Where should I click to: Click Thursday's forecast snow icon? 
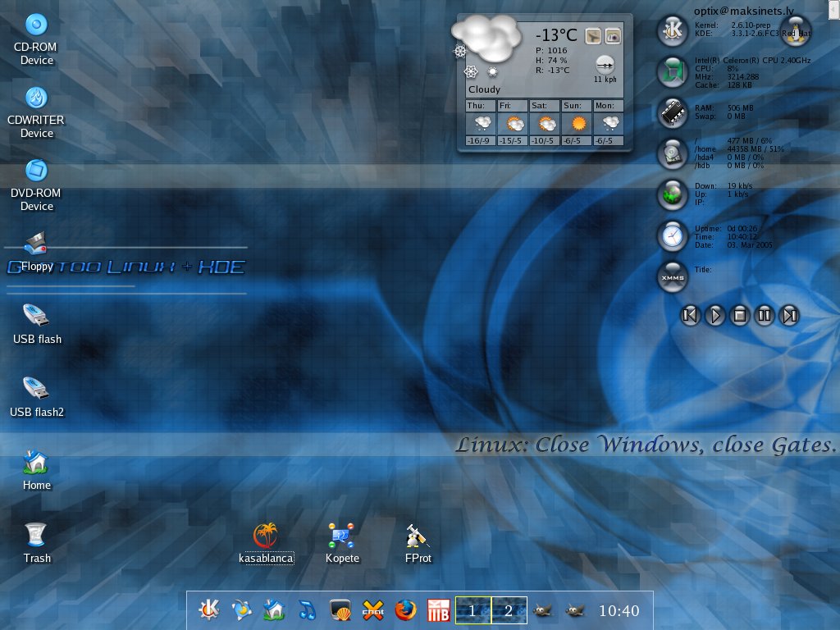(481, 124)
